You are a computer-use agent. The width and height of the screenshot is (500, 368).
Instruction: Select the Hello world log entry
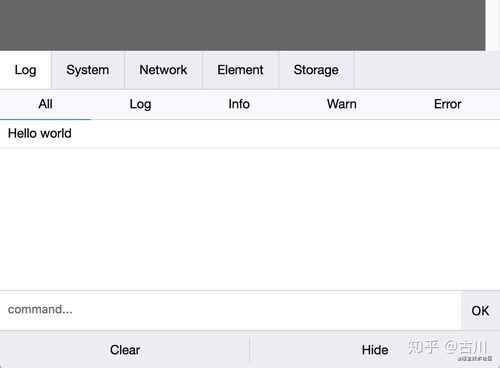tap(250, 134)
